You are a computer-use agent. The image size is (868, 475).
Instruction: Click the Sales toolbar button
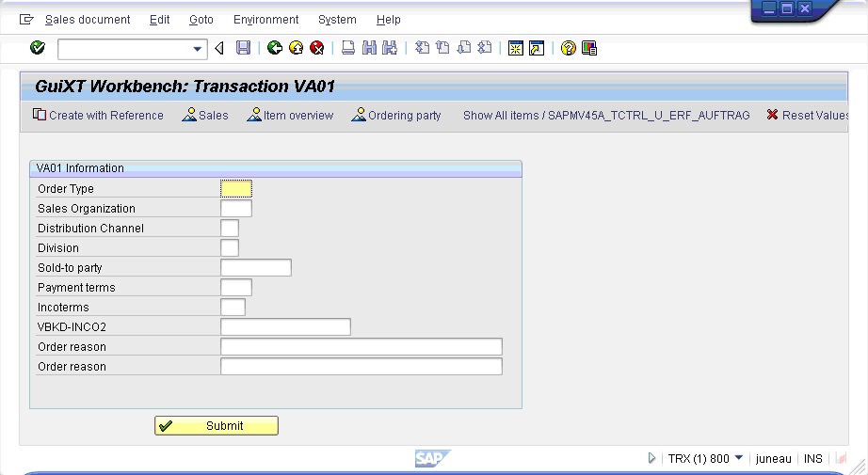pyautogui.click(x=205, y=115)
